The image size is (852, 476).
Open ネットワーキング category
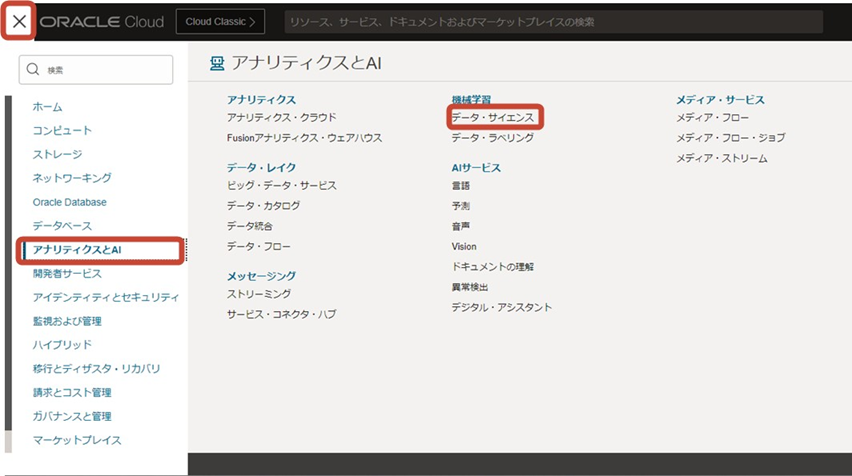coord(72,178)
